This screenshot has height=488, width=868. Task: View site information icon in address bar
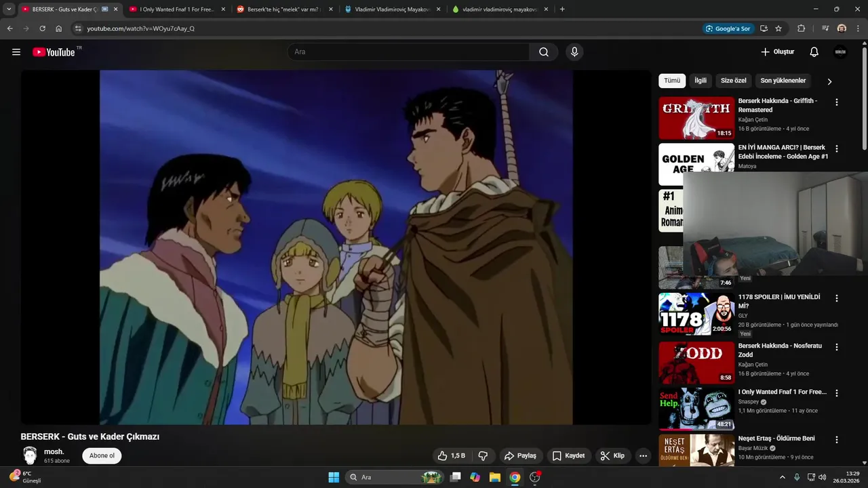pyautogui.click(x=78, y=28)
